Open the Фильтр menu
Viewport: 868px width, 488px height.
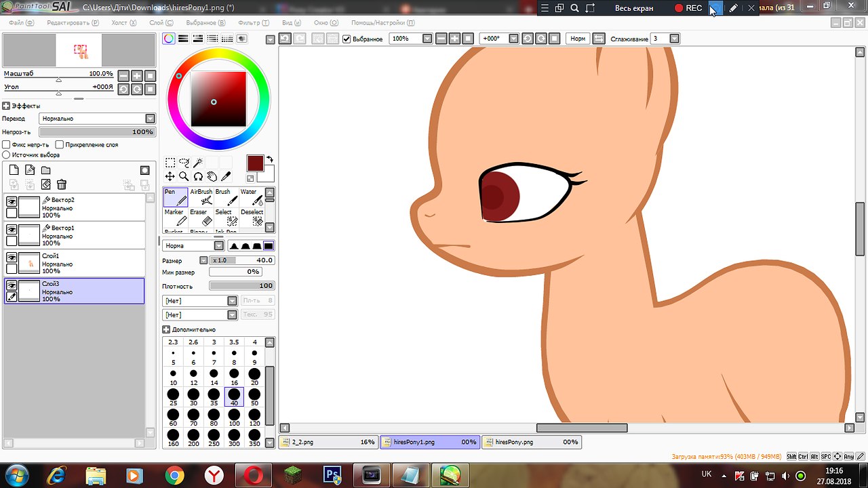coord(254,22)
